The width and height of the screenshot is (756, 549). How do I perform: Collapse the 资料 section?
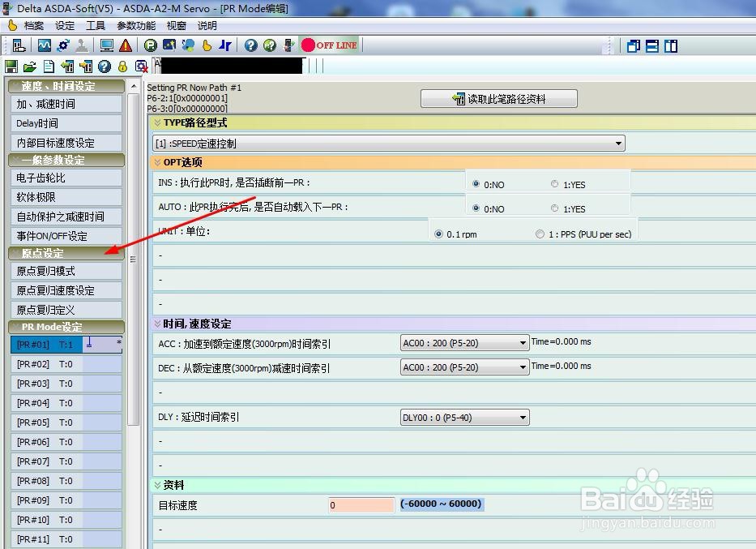pyautogui.click(x=157, y=485)
